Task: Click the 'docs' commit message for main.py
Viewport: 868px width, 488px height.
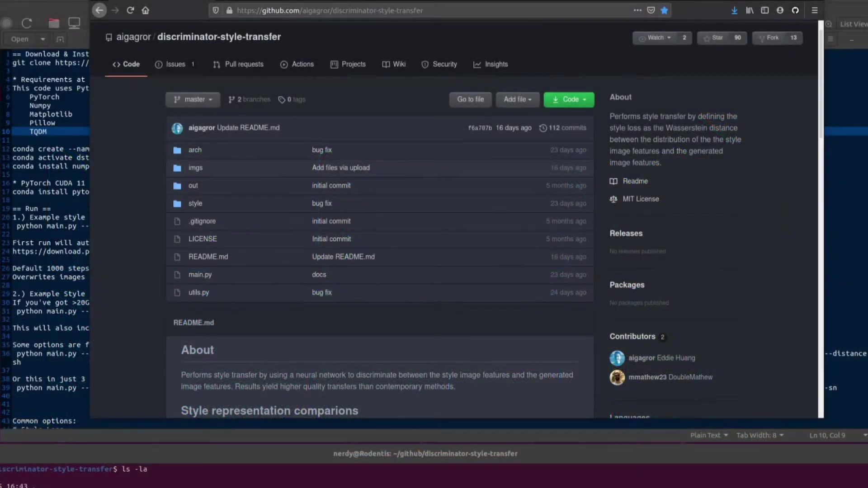Action: click(x=319, y=275)
